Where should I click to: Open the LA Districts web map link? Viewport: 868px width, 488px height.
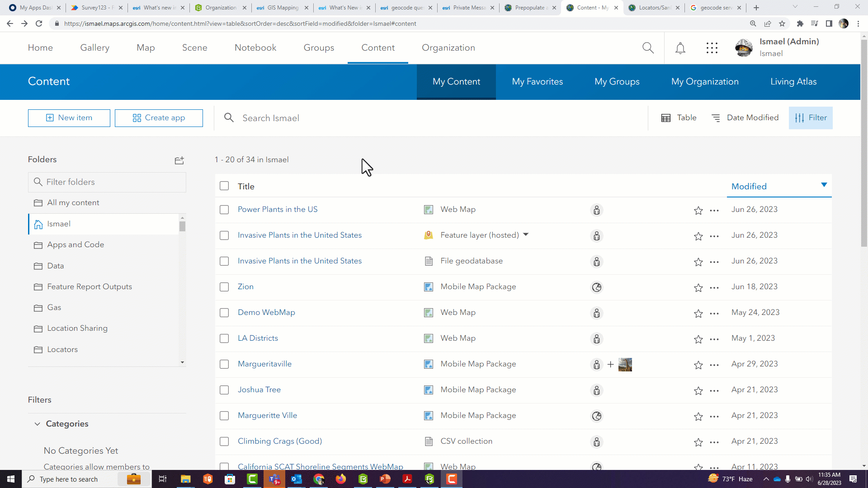click(x=258, y=338)
